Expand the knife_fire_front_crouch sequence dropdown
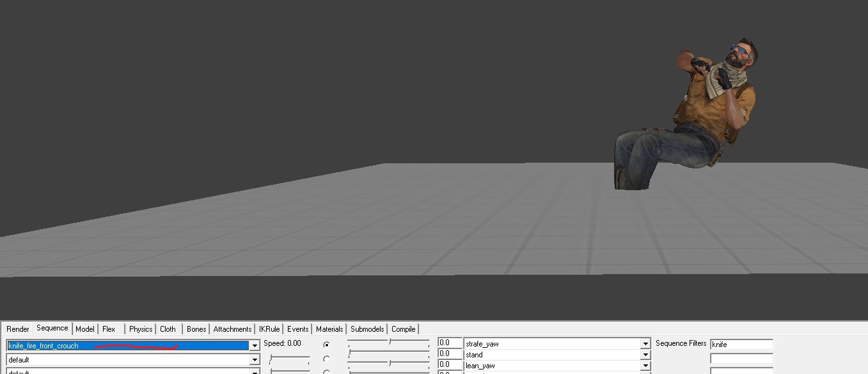The height and width of the screenshot is (374, 868). pyautogui.click(x=255, y=346)
